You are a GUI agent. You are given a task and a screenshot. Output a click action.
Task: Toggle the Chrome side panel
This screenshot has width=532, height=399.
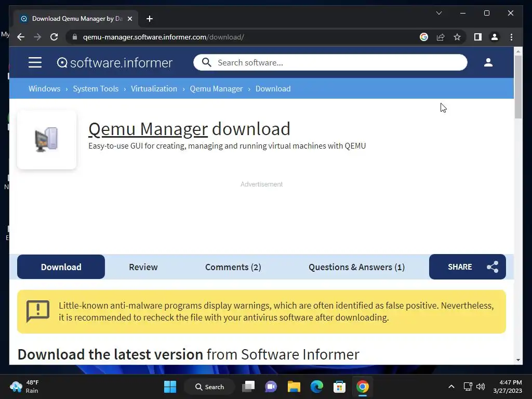tap(478, 37)
